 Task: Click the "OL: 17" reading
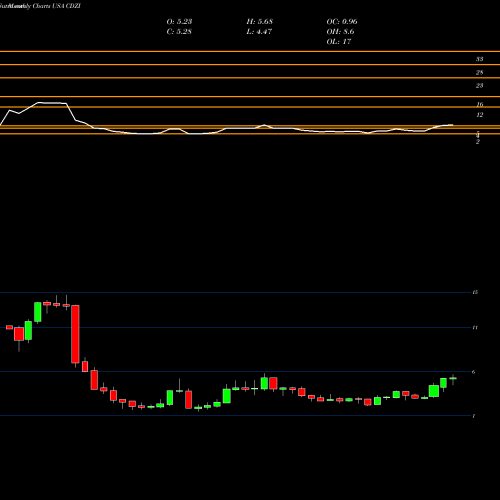339,42
